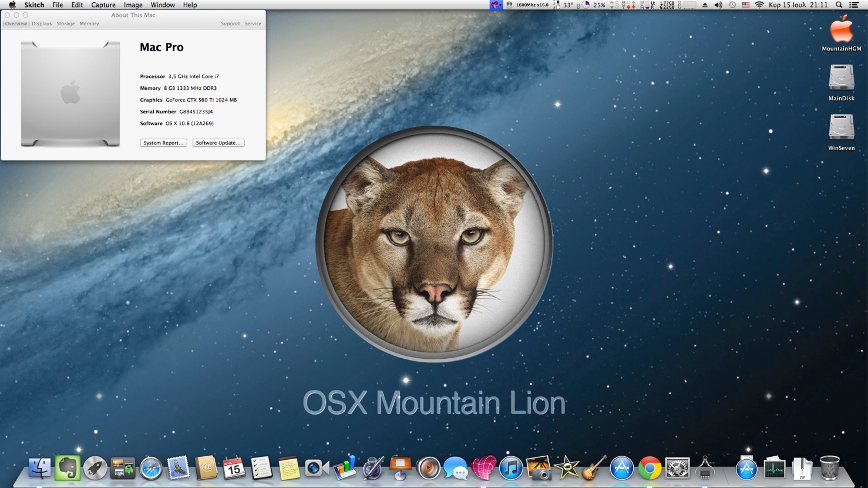Open Contacts address book icon
Screen dimensions: 868x488
[206, 469]
